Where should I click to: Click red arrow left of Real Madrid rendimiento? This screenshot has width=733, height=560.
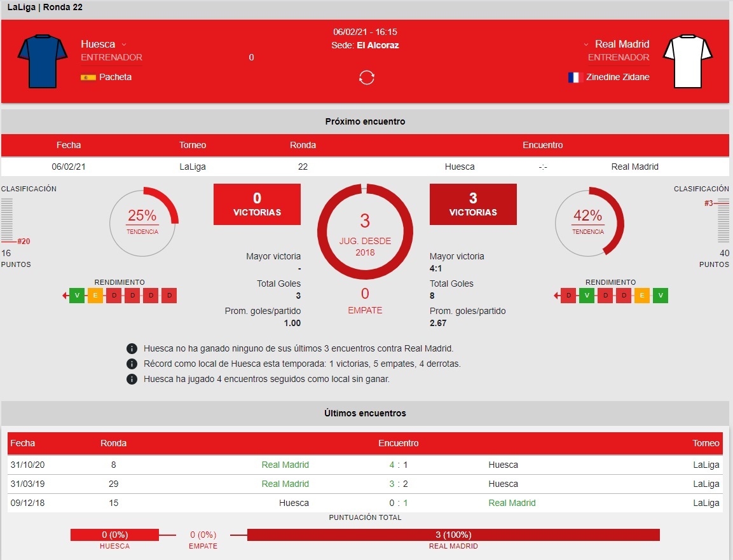click(556, 296)
